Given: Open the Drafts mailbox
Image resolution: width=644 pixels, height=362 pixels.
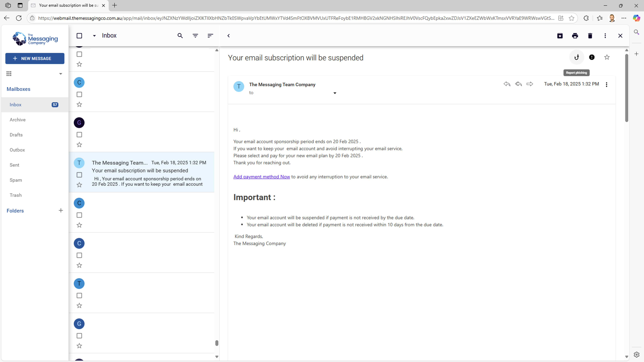Looking at the screenshot, I should point(35,135).
